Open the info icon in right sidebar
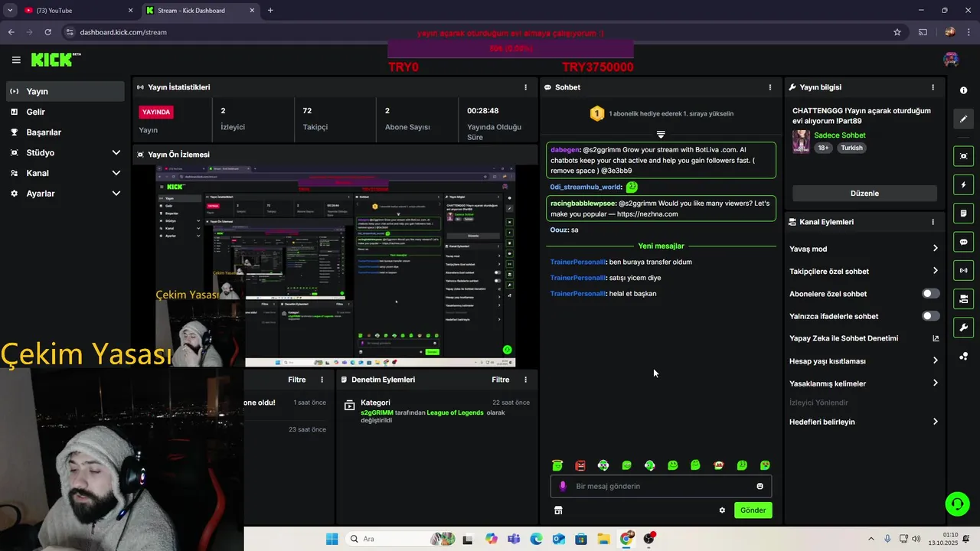The width and height of the screenshot is (980, 551). [963, 90]
